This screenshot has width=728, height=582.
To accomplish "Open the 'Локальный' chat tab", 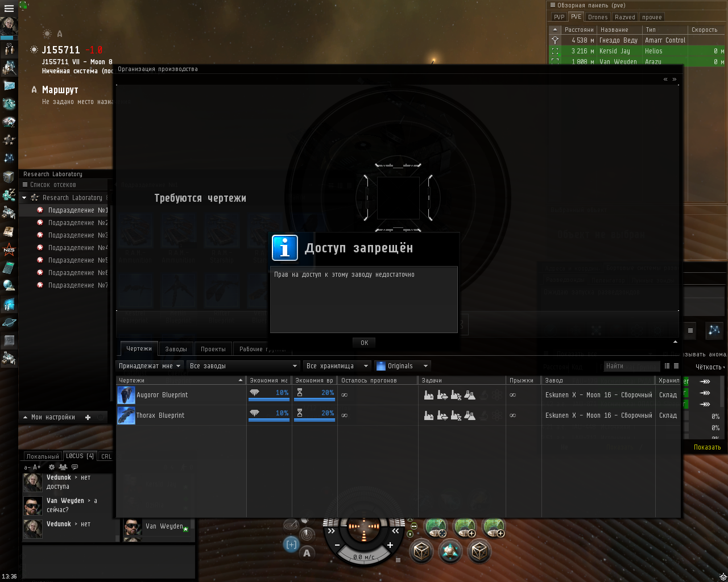I will click(43, 456).
